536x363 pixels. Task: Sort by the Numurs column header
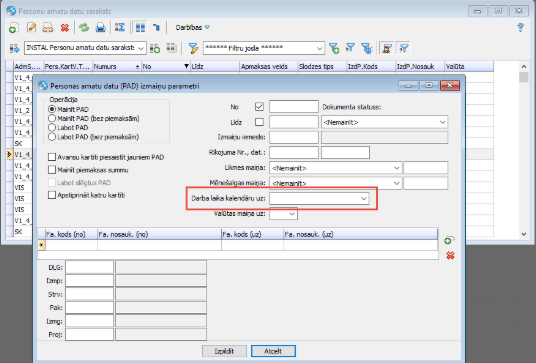117,67
